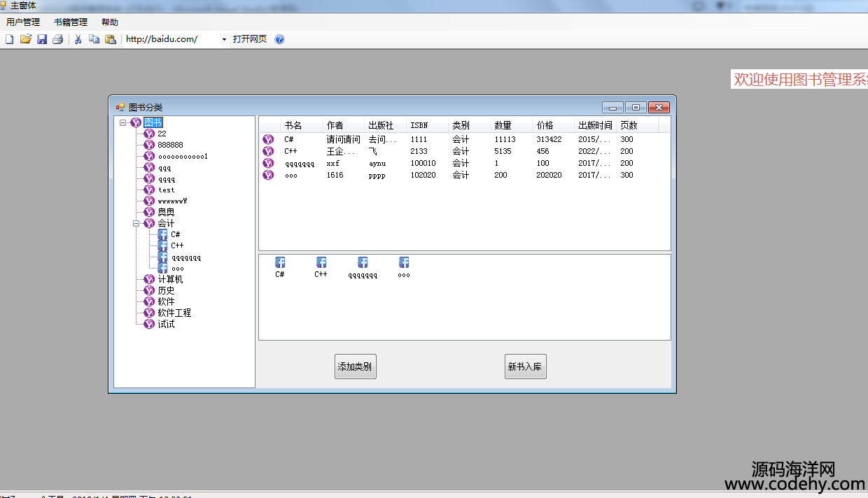Click the Paste clipboard icon
The height and width of the screenshot is (498, 868).
point(111,39)
